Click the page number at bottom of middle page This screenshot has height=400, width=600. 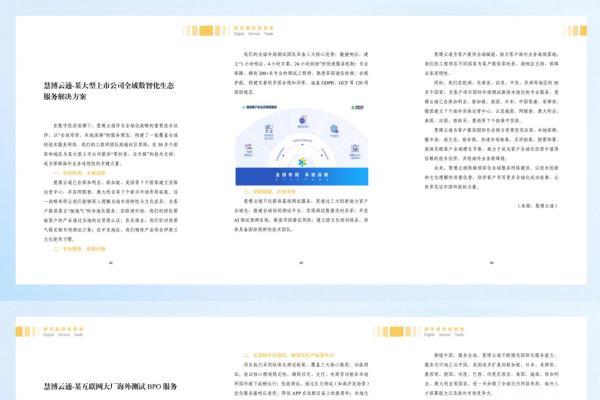[x=300, y=262]
